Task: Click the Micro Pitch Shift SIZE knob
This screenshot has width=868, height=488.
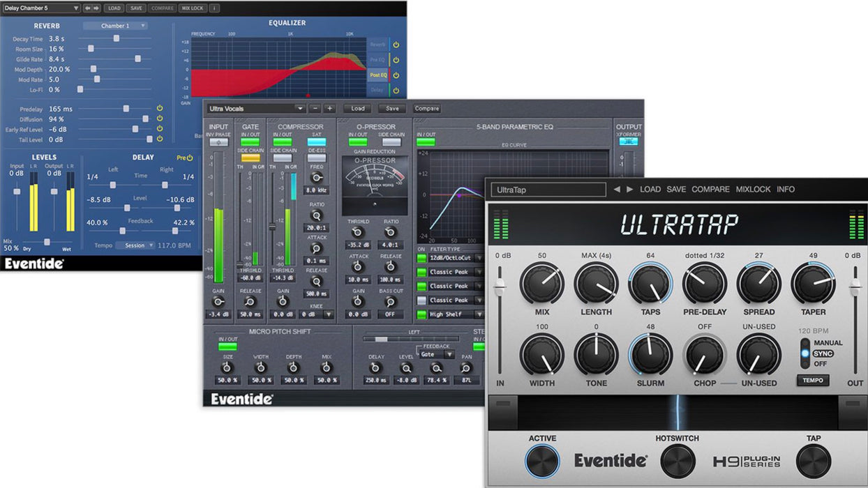Action: [x=227, y=367]
